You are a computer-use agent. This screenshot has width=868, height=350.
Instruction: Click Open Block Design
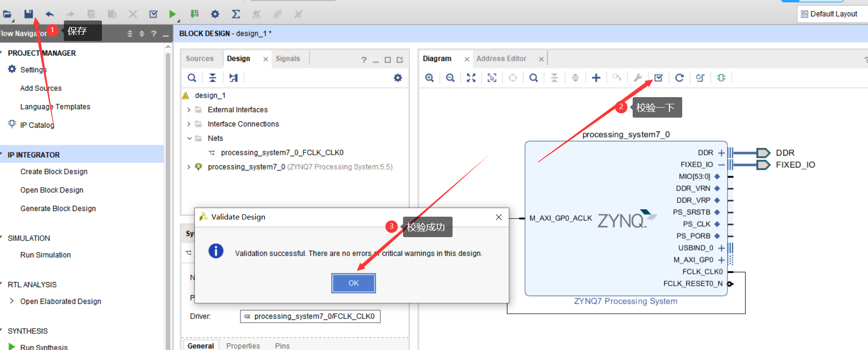pyautogui.click(x=52, y=190)
